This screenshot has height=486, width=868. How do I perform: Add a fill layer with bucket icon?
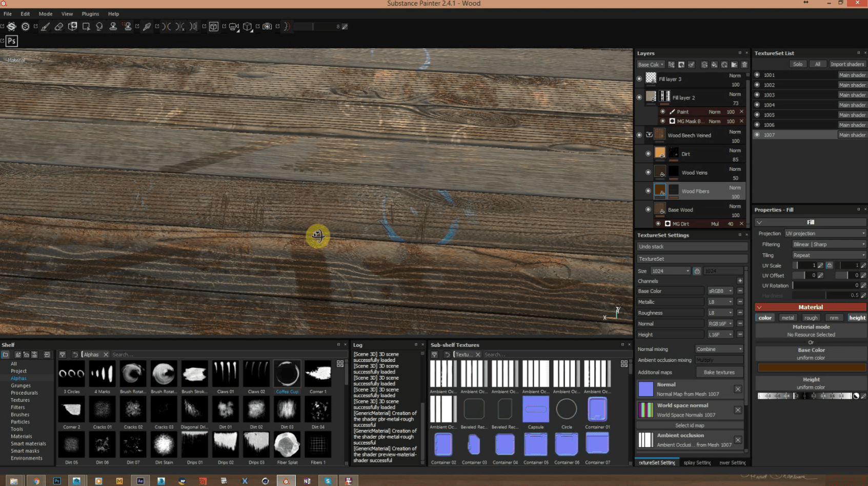click(x=714, y=65)
